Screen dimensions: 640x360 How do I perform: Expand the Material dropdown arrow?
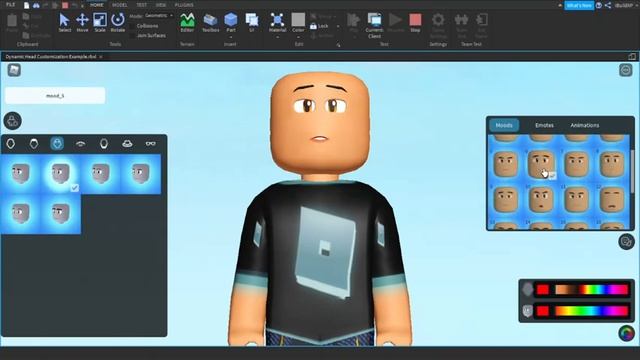pos(277,37)
